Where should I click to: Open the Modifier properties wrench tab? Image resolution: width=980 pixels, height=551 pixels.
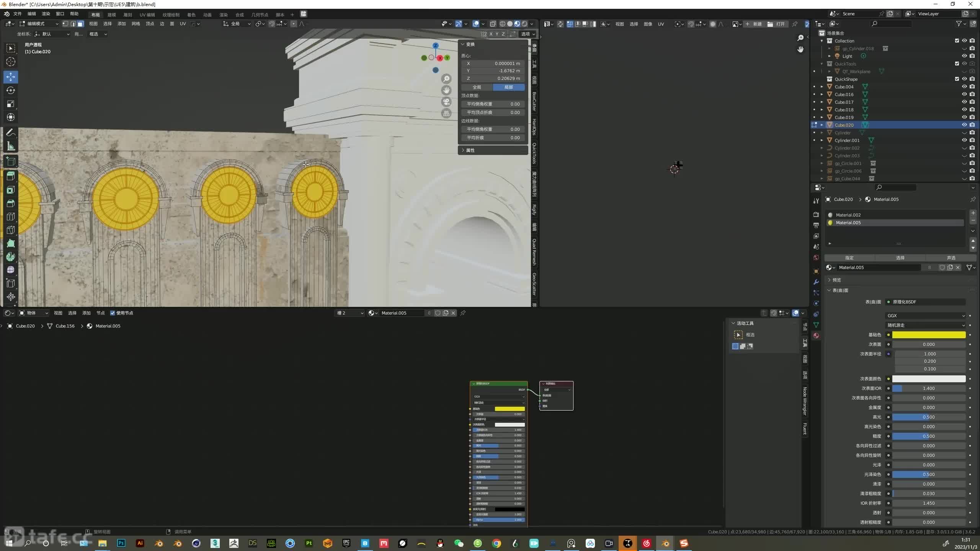[816, 282]
